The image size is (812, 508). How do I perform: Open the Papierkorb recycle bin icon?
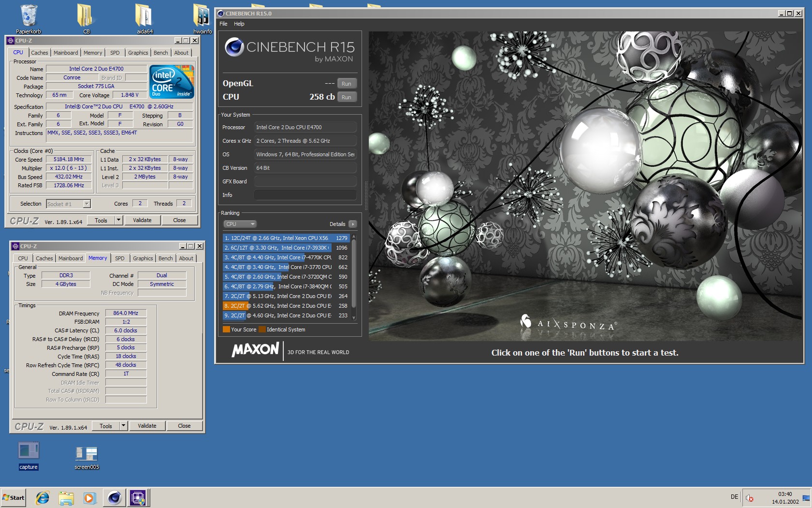pyautogui.click(x=29, y=19)
